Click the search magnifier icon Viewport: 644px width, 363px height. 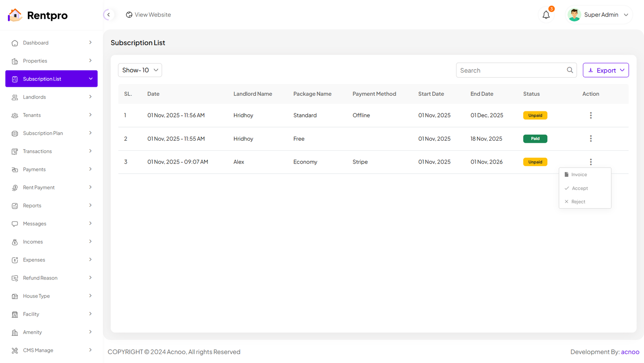point(570,70)
